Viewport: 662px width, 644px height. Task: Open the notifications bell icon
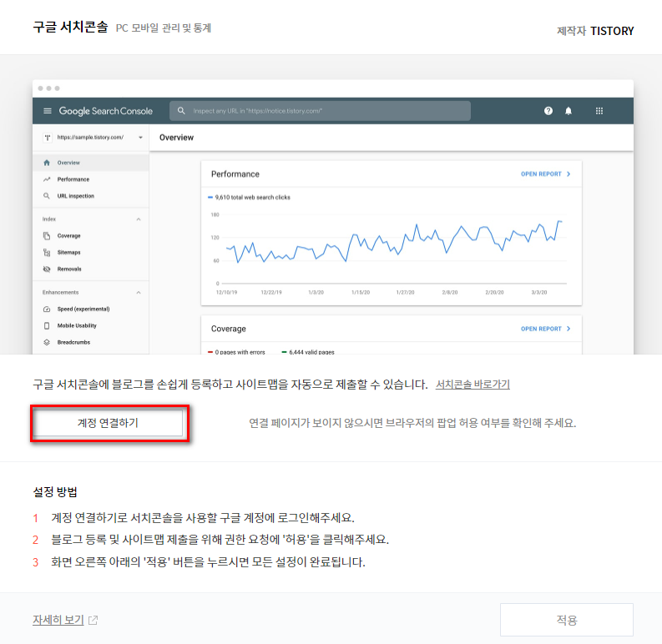[569, 111]
